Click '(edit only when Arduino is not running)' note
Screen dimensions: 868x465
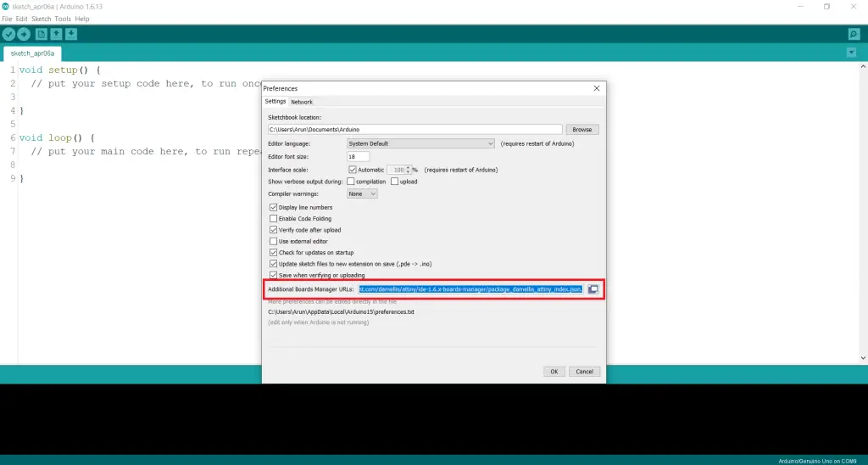pos(319,322)
